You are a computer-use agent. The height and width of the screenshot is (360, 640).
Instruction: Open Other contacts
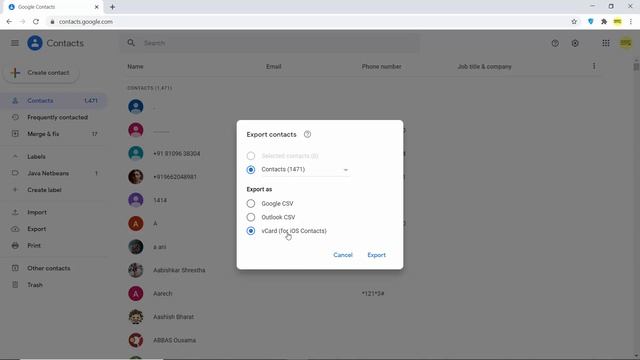click(54, 268)
